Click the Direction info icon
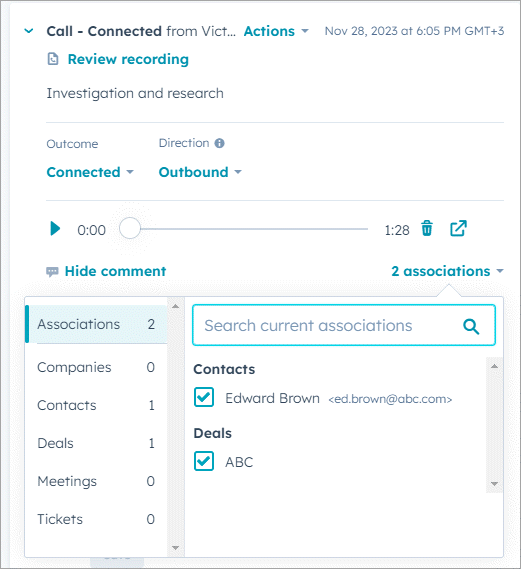 pos(220,143)
